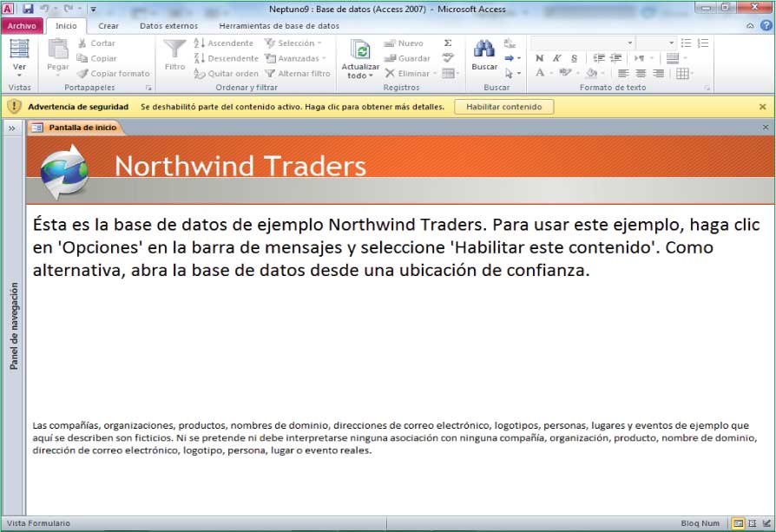The height and width of the screenshot is (532, 776).
Task: Click the Seleccionar cursor icon
Action: click(510, 74)
